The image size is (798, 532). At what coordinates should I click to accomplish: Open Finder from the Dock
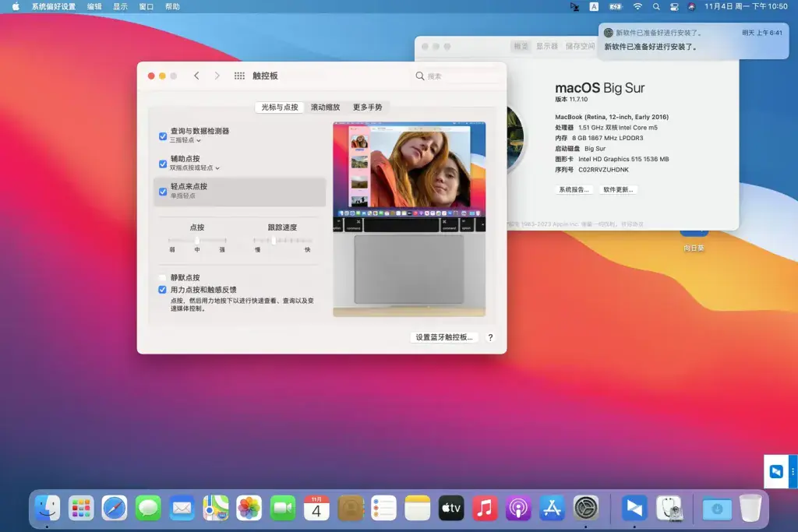point(48,508)
